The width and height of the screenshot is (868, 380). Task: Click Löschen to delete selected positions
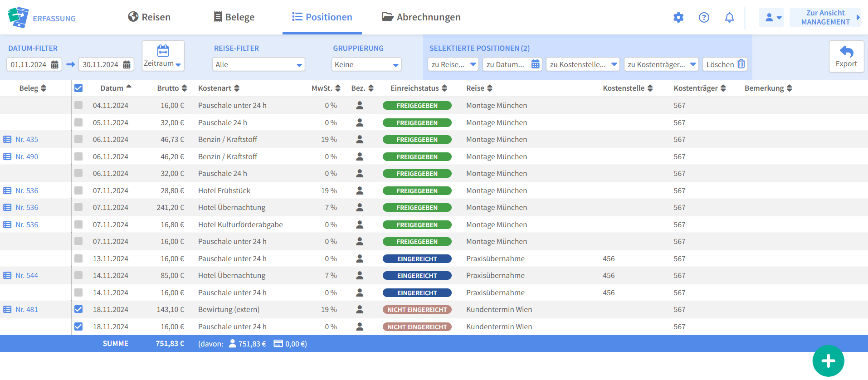(x=725, y=64)
